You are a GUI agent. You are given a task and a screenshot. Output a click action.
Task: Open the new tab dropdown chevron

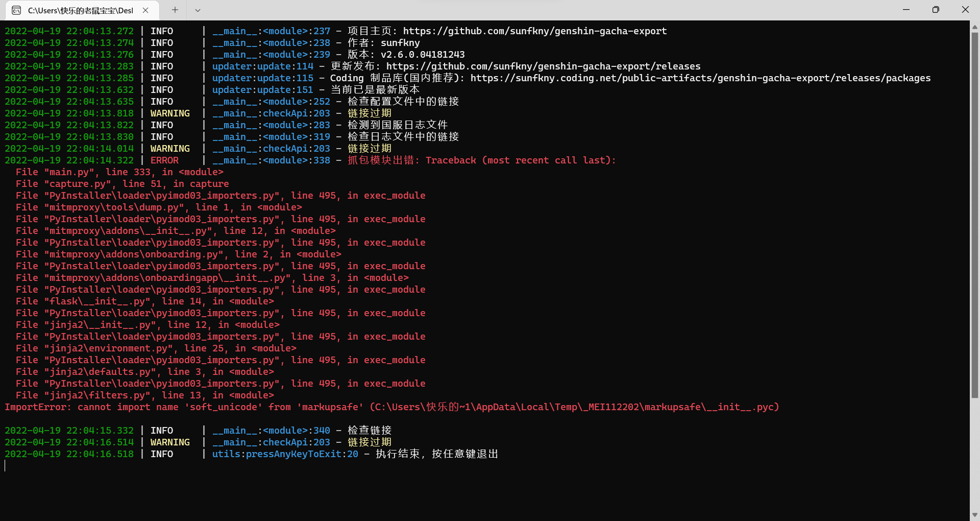click(x=198, y=10)
